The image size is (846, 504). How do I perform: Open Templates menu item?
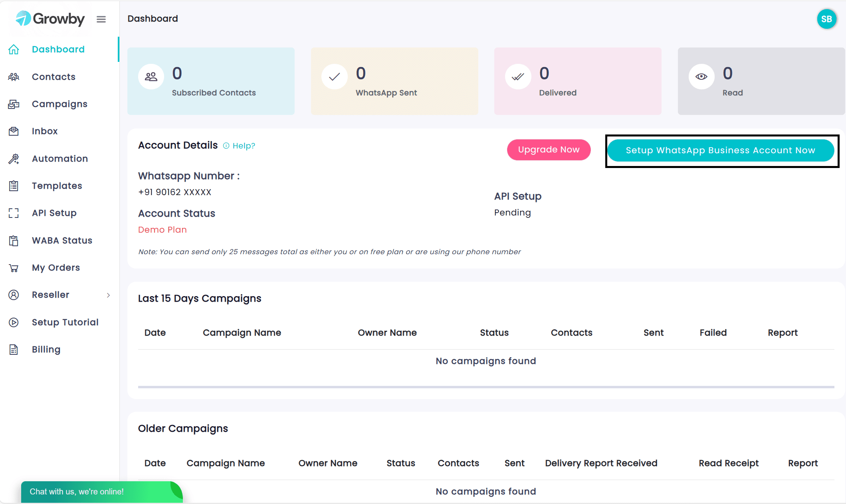click(x=57, y=186)
